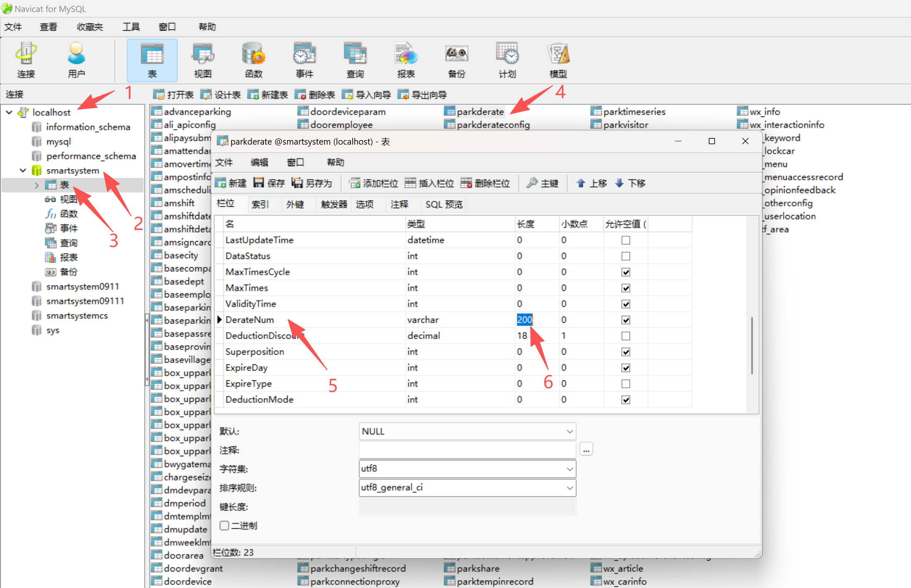This screenshot has width=911, height=588.
Task: Click 下移 (Move Down) arrow icon
Action: click(630, 183)
